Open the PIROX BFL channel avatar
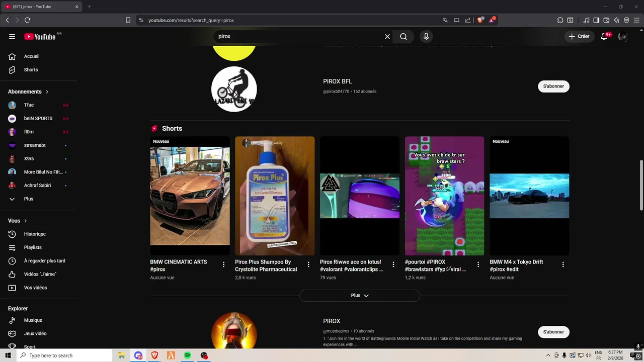Viewport: 644px width, 362px height. (234, 89)
